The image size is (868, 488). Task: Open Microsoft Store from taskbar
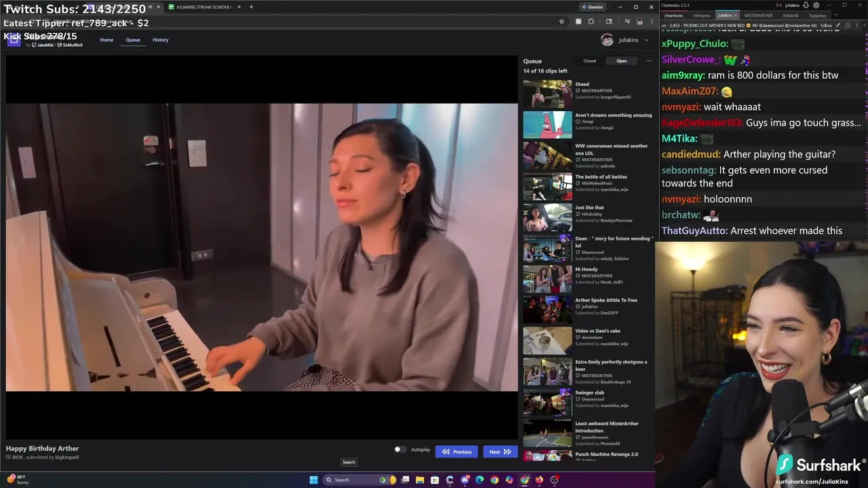(x=435, y=480)
